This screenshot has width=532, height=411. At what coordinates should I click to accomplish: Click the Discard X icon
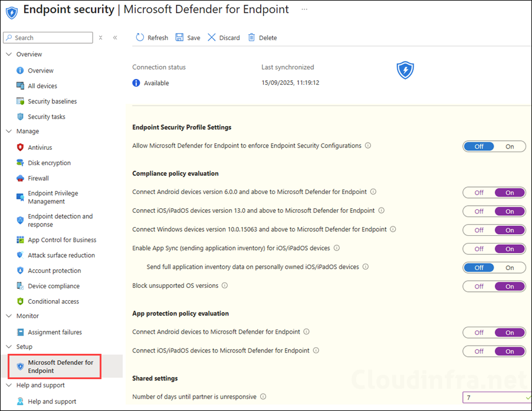(x=211, y=37)
